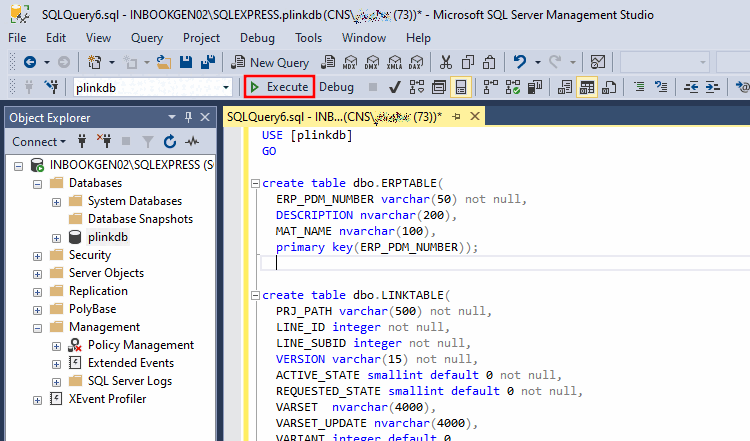Image resolution: width=750 pixels, height=441 pixels.
Task: Open the Tools menu
Action: click(x=309, y=38)
